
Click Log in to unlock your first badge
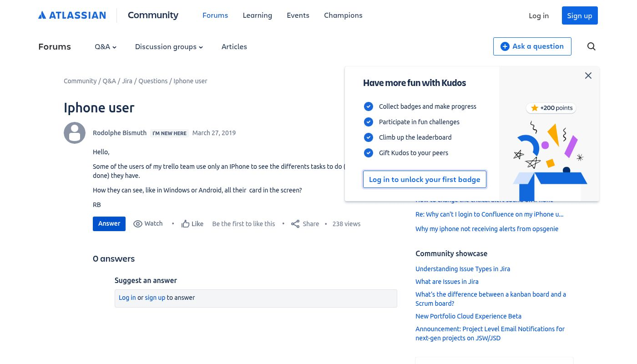pyautogui.click(x=425, y=179)
